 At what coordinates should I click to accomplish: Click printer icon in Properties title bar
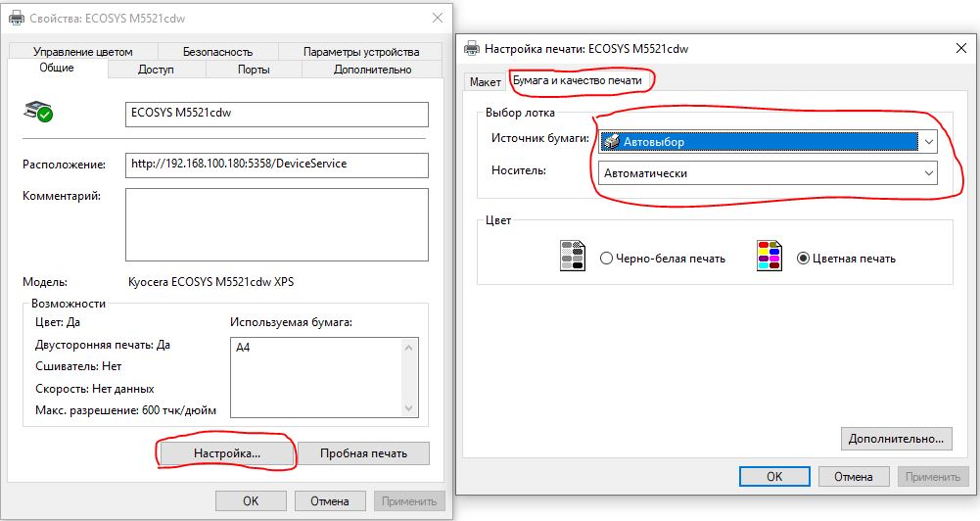click(x=17, y=18)
